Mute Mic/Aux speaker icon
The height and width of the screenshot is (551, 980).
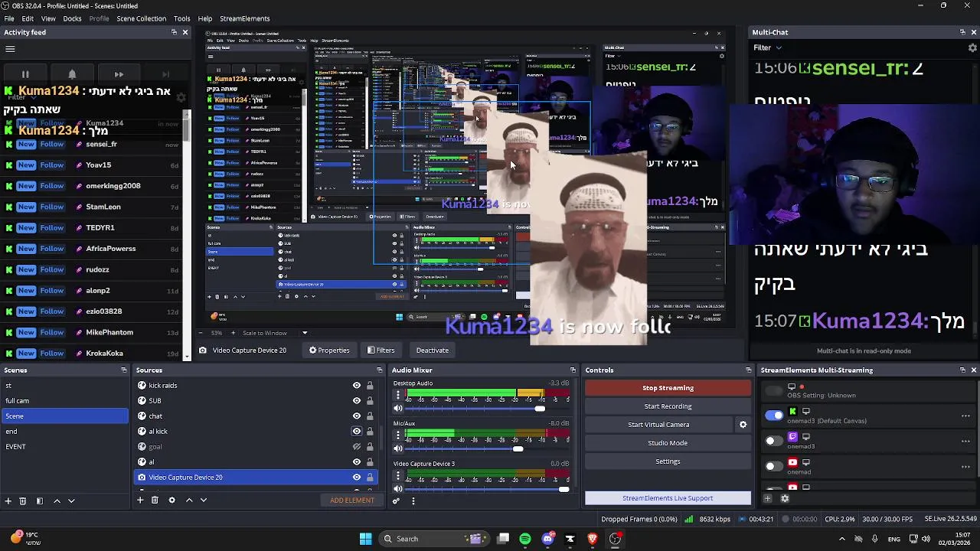point(398,448)
